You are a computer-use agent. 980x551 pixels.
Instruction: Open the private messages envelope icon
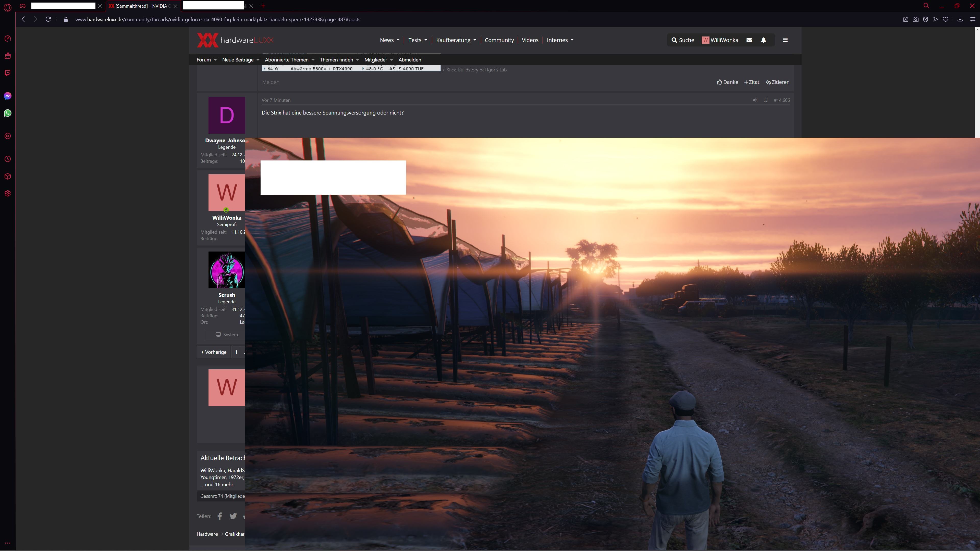[x=749, y=40]
